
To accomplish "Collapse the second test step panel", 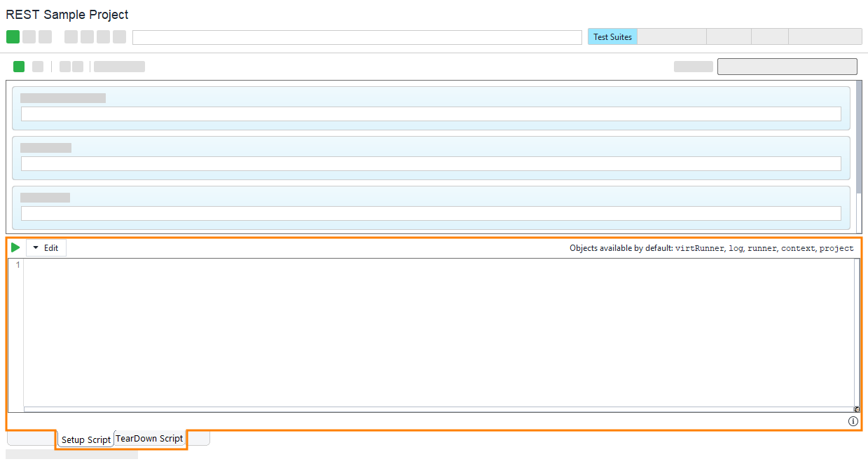I will [x=46, y=147].
